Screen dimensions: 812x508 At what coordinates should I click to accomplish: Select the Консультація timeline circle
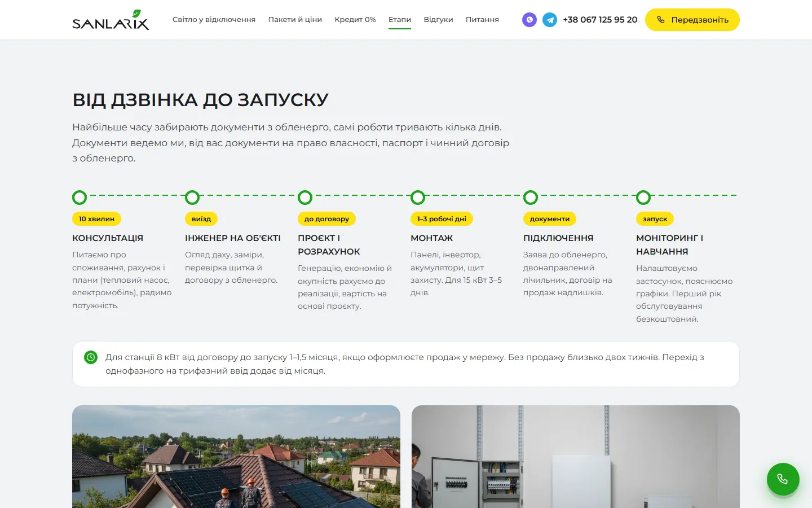click(80, 198)
